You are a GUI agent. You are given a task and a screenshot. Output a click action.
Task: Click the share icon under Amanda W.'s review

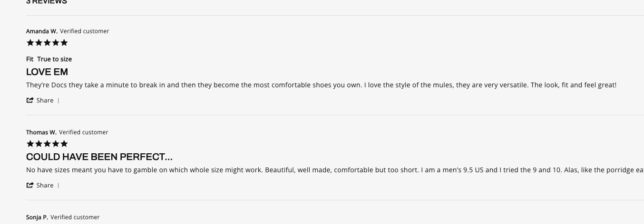[x=30, y=100]
